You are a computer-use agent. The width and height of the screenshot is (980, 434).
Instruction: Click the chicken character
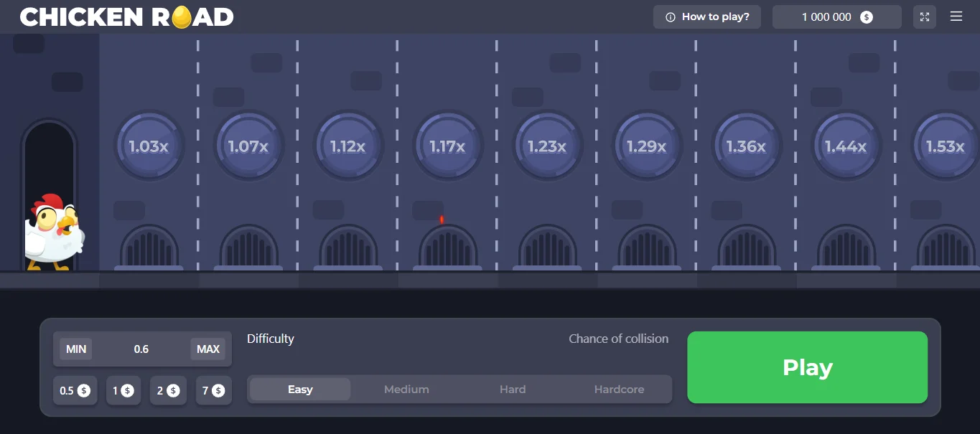54,233
